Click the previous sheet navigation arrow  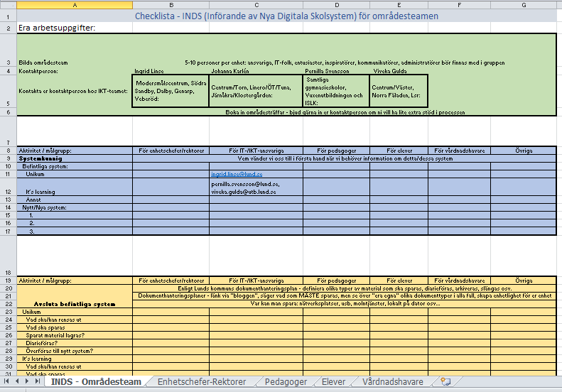(x=17, y=381)
